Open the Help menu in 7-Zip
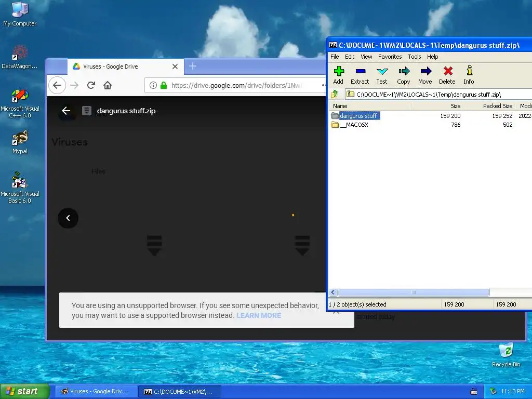Image resolution: width=532 pixels, height=399 pixels. coord(432,57)
